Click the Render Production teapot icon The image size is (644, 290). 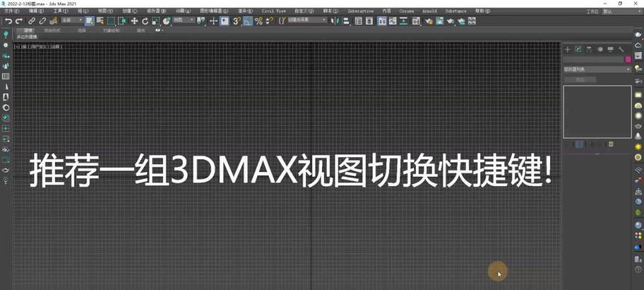pos(451,21)
